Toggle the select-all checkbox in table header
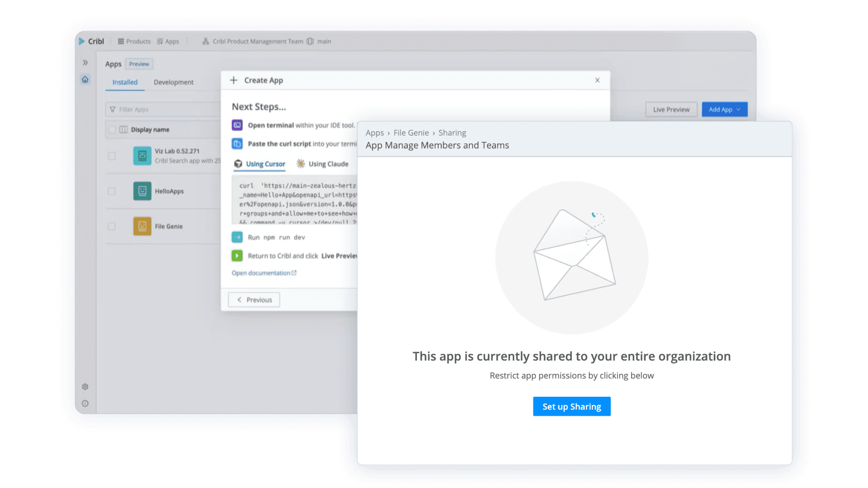Screen dimensions: 868x488 pos(112,130)
